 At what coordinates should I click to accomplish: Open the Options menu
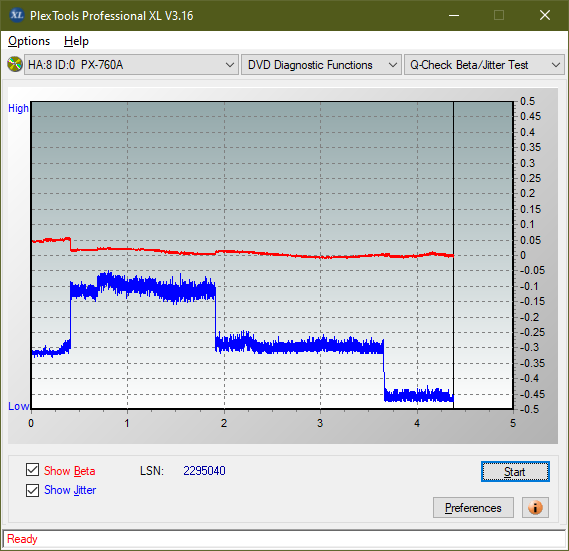point(29,41)
